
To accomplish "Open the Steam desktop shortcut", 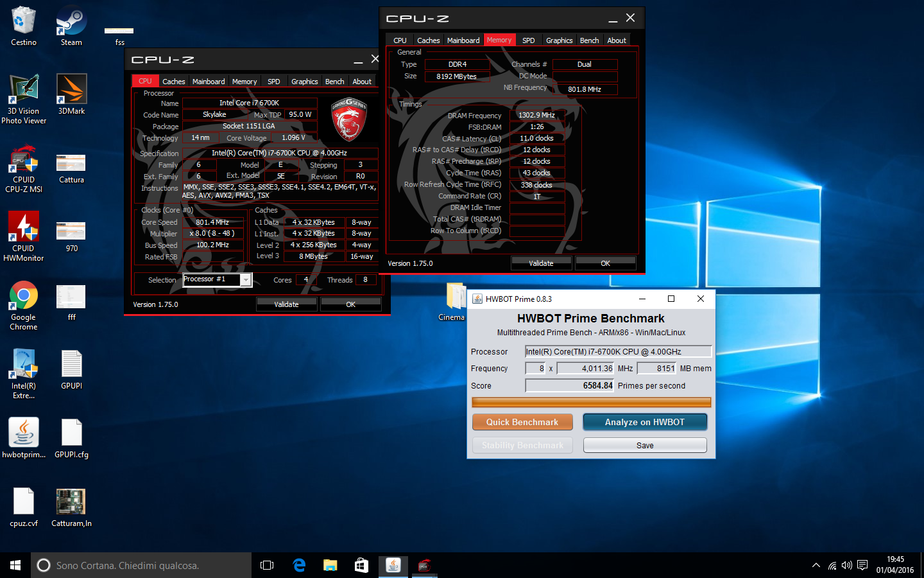I will pyautogui.click(x=71, y=26).
